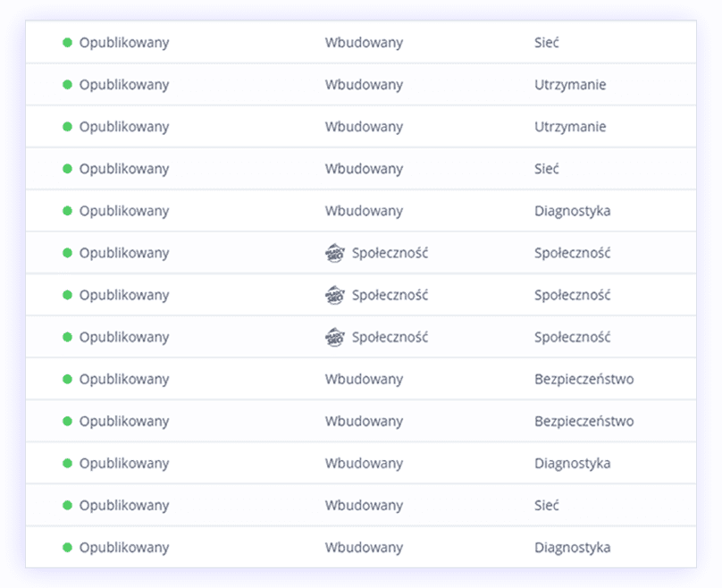Click the green dot in the bottommost Diagnostyka row
The width and height of the screenshot is (722, 588).
click(x=67, y=548)
